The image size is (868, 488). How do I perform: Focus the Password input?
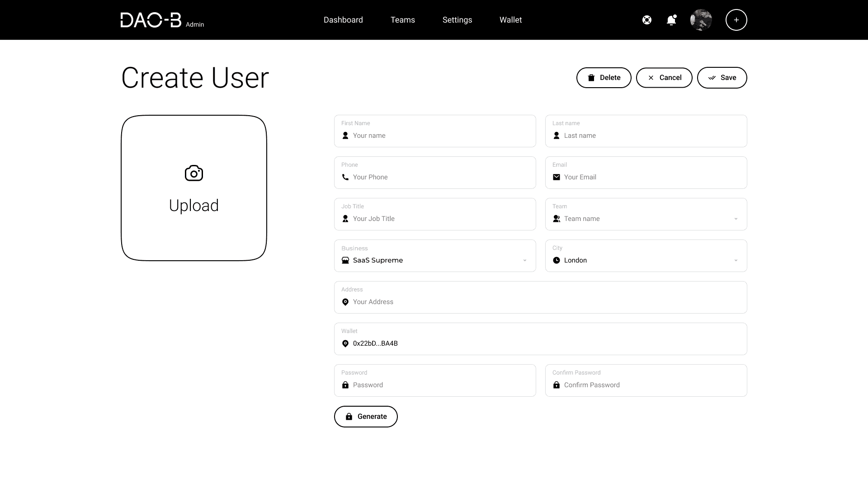point(435,380)
